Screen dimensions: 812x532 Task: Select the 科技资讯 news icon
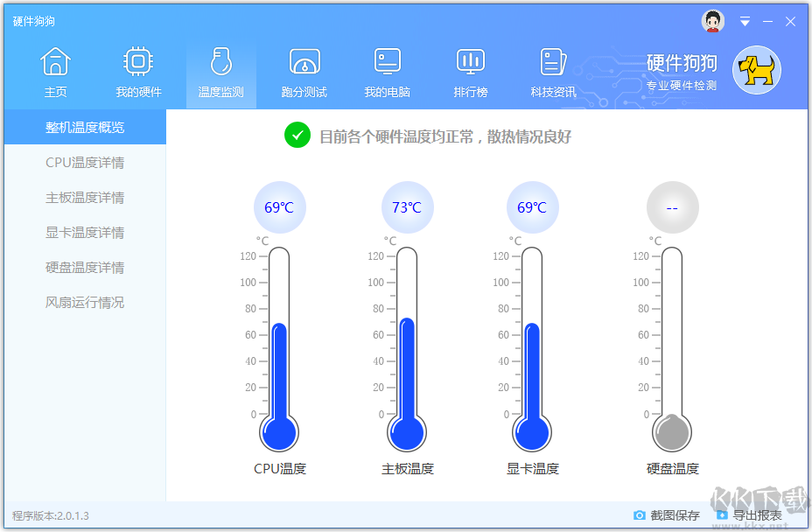tap(553, 61)
